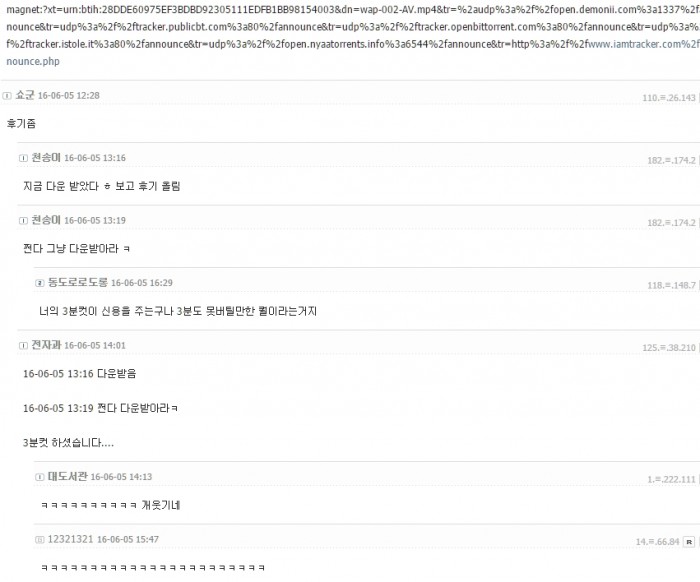Viewport: 700px width, 582px height.
Task: Click level icon beside 대도서관
Action: click(40, 477)
